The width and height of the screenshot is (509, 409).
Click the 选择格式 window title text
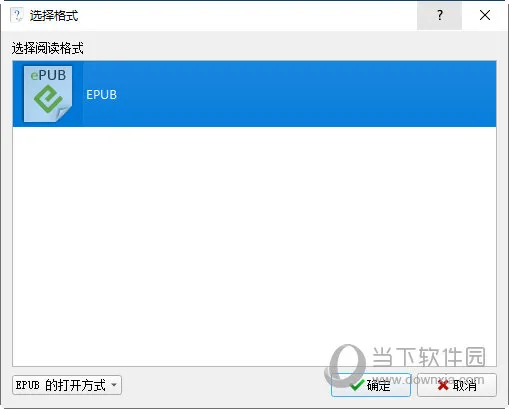pyautogui.click(x=54, y=16)
